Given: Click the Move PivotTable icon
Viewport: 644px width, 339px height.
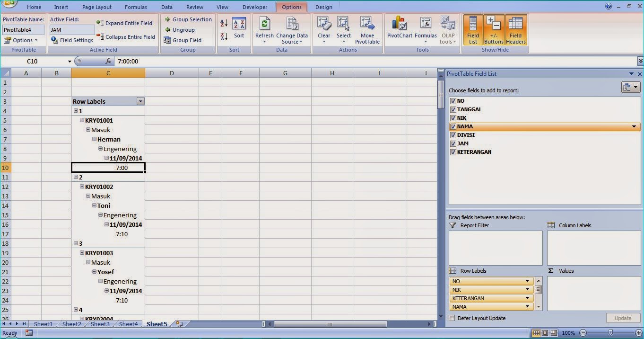Looking at the screenshot, I should coord(367,28).
